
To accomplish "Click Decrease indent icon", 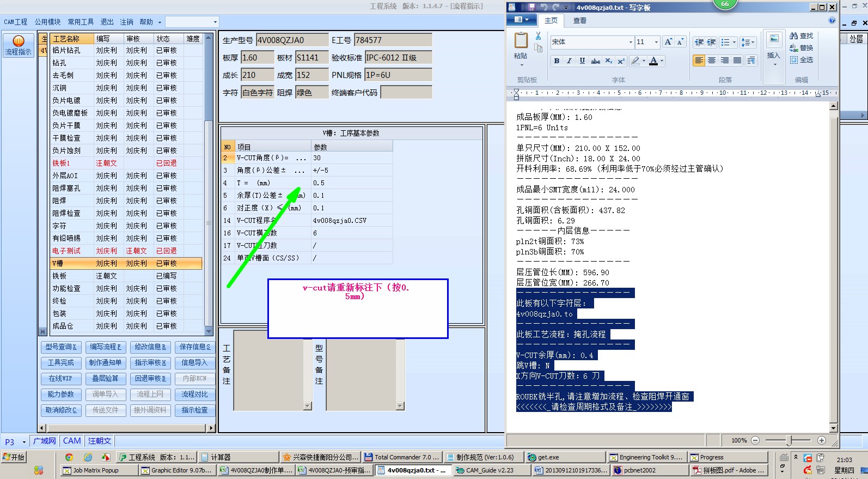I will click(699, 42).
